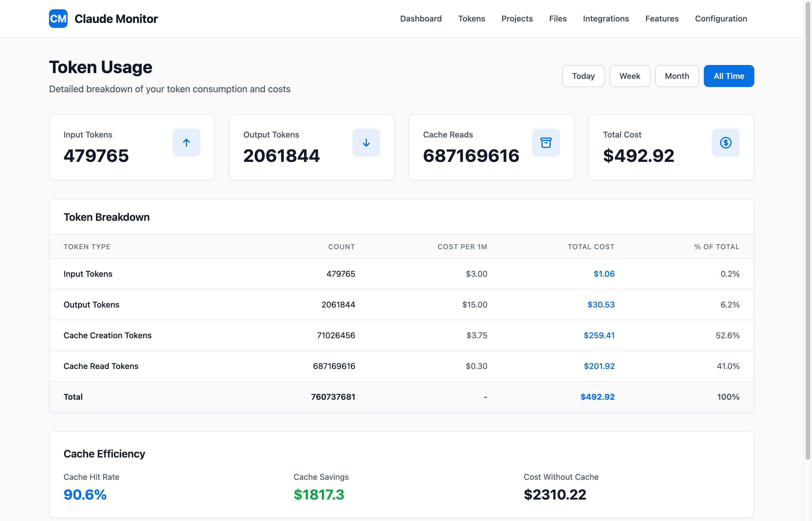Image resolution: width=812 pixels, height=521 pixels.
Task: Go to the Files section
Action: point(557,19)
